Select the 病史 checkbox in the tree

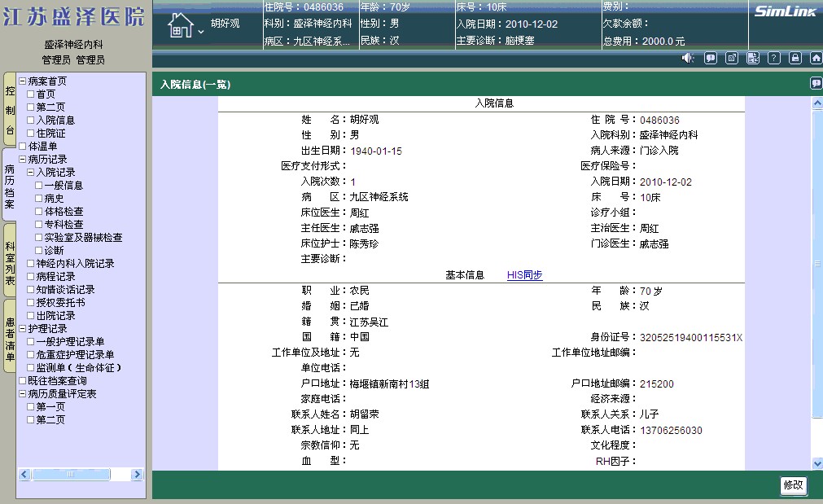tap(39, 199)
